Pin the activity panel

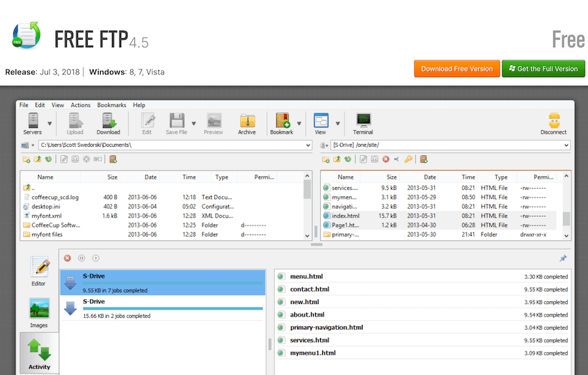click(x=563, y=258)
